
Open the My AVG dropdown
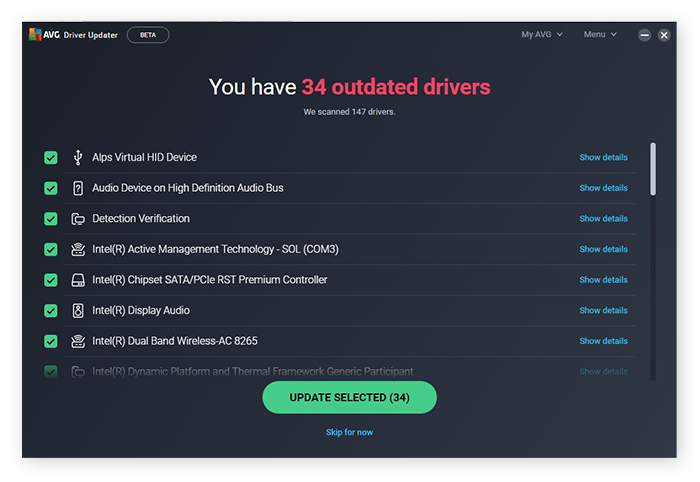(542, 35)
